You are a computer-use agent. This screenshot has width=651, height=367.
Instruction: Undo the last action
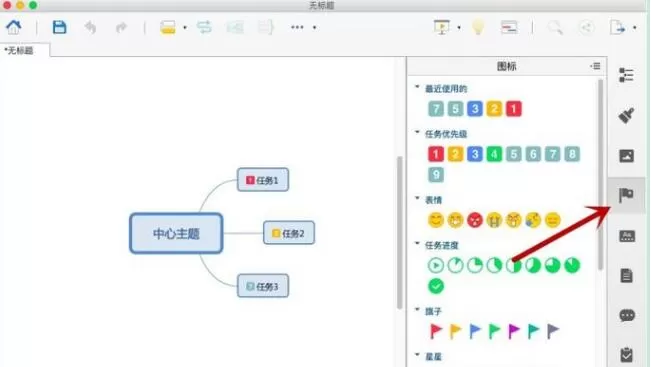click(x=90, y=28)
